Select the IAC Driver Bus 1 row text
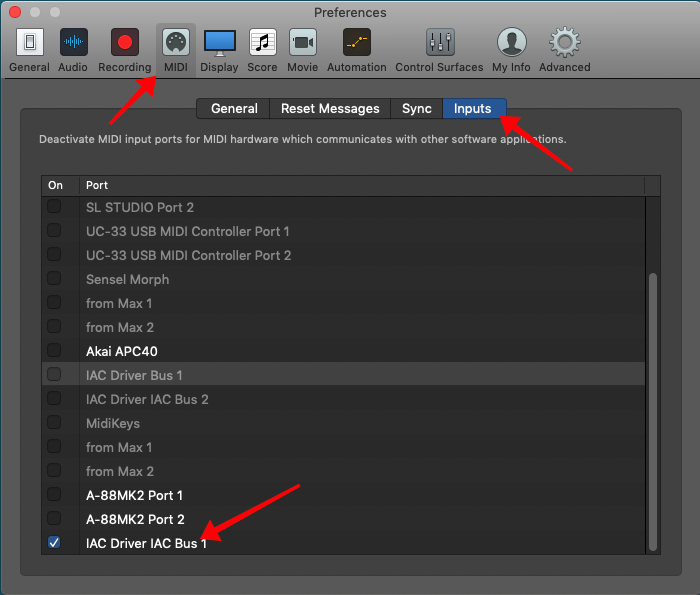700x595 pixels. tap(134, 375)
